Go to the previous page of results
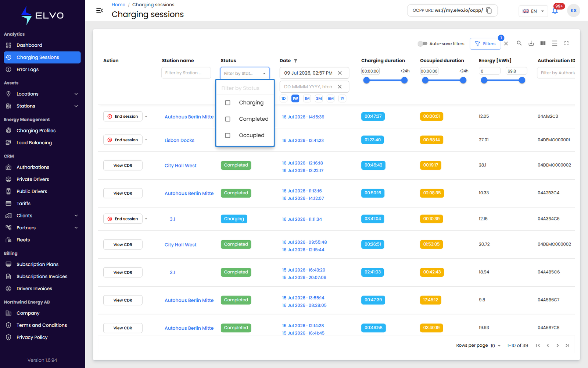Screen dimensions: 588x368 click(x=548, y=345)
